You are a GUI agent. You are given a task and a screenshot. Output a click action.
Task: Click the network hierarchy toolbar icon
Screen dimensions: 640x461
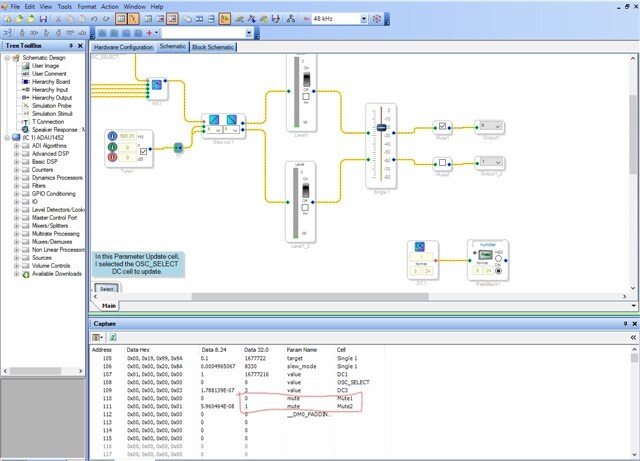291,19
